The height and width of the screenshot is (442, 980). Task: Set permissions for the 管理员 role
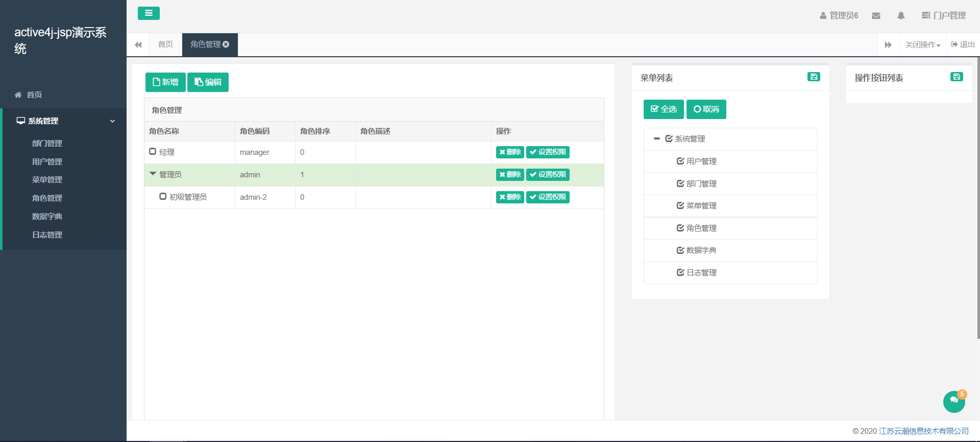point(548,175)
